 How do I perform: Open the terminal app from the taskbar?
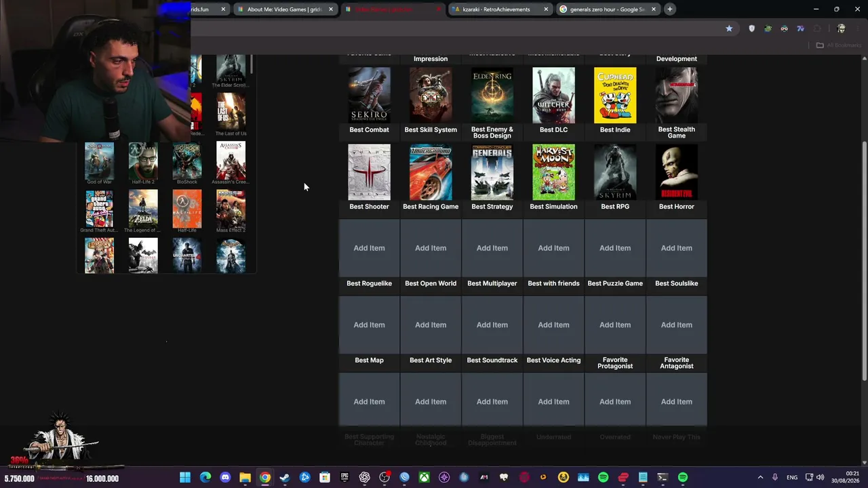[x=663, y=478]
